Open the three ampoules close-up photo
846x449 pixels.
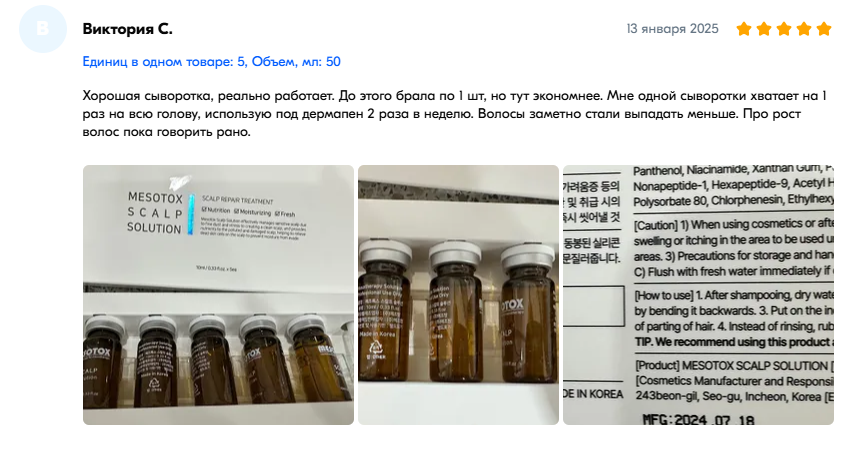tap(459, 295)
